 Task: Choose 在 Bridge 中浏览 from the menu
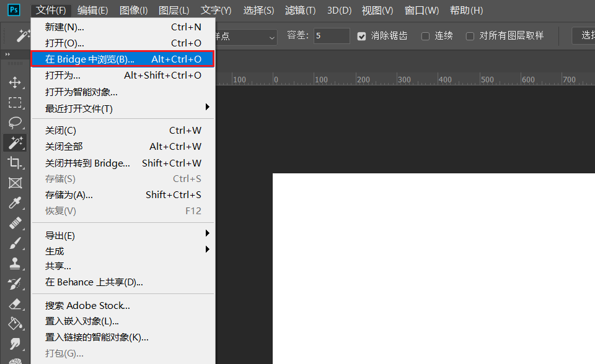coord(93,59)
